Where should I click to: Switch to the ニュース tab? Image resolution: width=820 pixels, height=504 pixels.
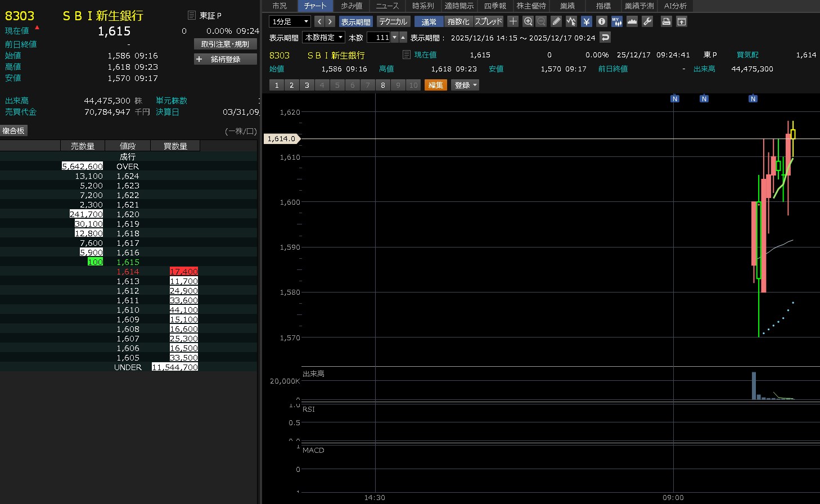(x=387, y=6)
